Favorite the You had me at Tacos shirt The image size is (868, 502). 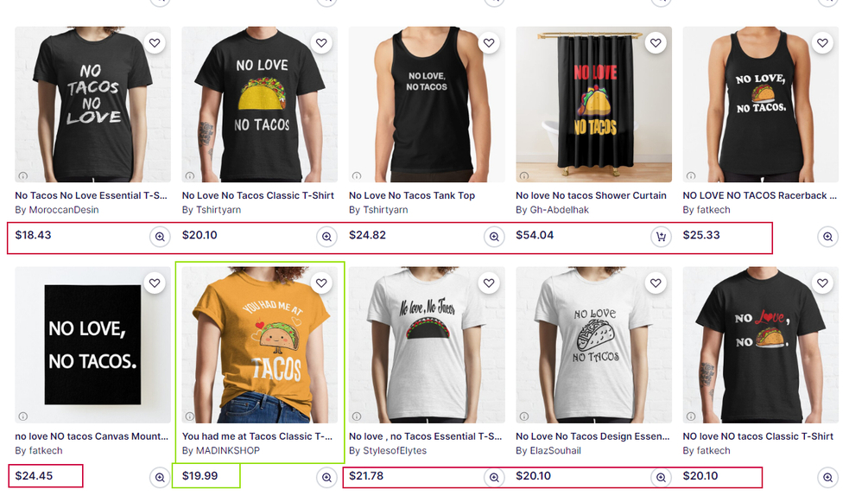click(x=321, y=283)
